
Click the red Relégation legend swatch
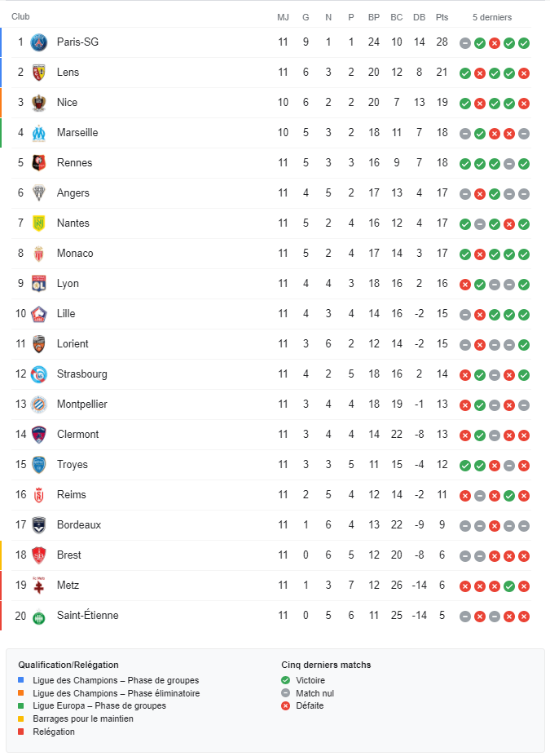[21, 732]
